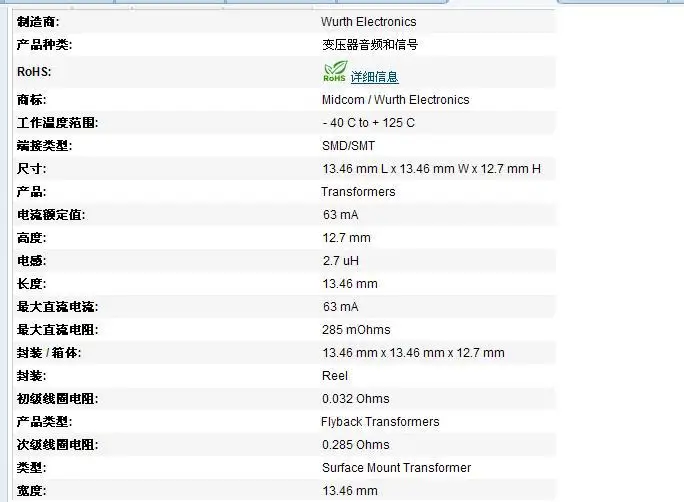Select the 产品类型 label
The image size is (684, 502).
point(44,422)
